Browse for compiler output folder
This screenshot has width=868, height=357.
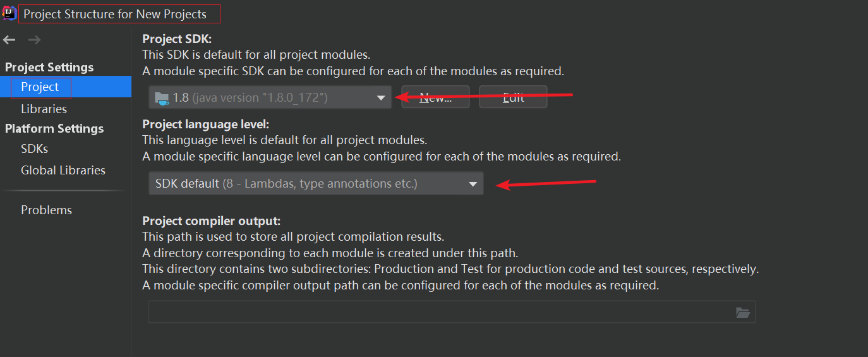743,312
